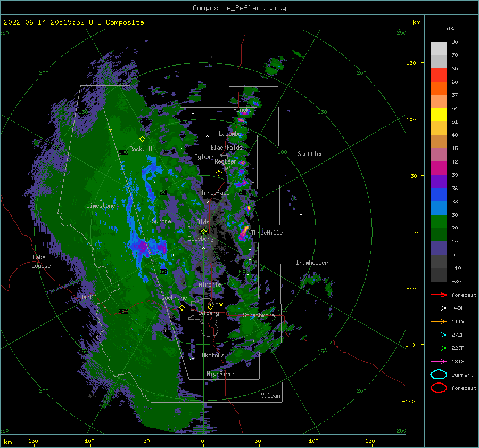This screenshot has width=479, height=448.
Task: Click the km unit label at bottom-left corner
Action: pos(8,442)
